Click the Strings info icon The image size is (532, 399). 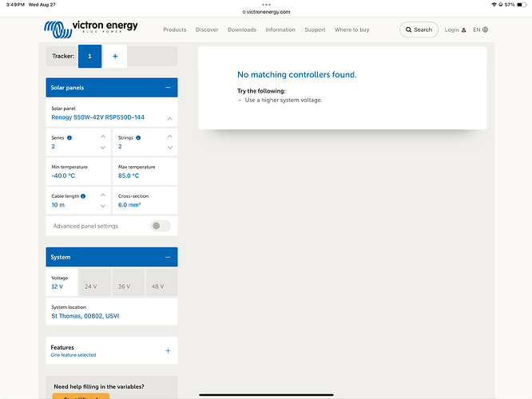138,137
